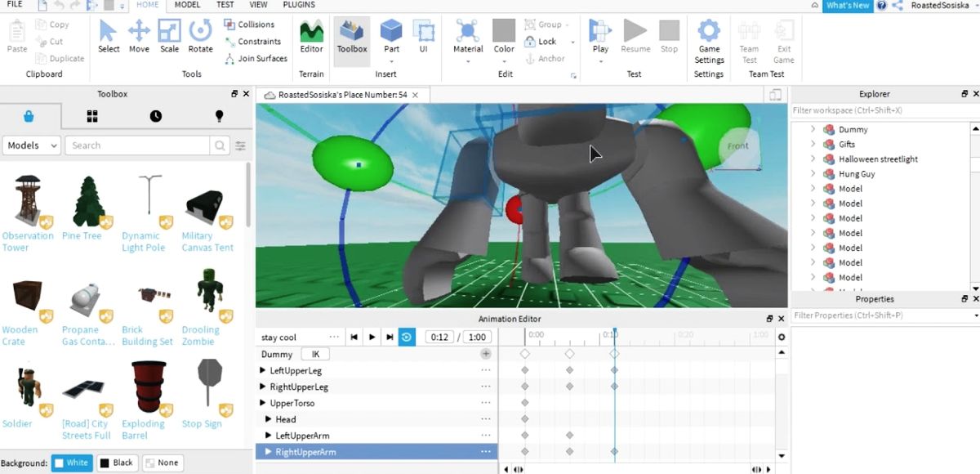980x474 pixels.
Task: Open the Toolbox Marketplace bag tab
Action: click(29, 116)
